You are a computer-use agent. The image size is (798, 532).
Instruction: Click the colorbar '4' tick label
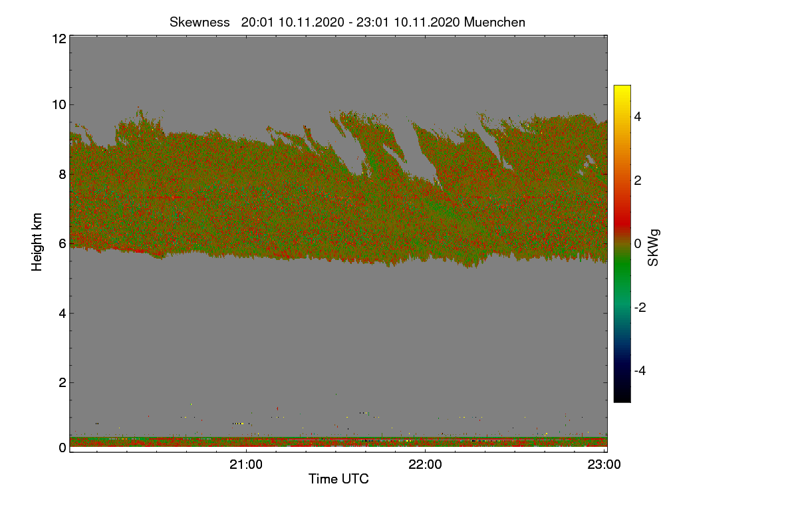coord(638,116)
